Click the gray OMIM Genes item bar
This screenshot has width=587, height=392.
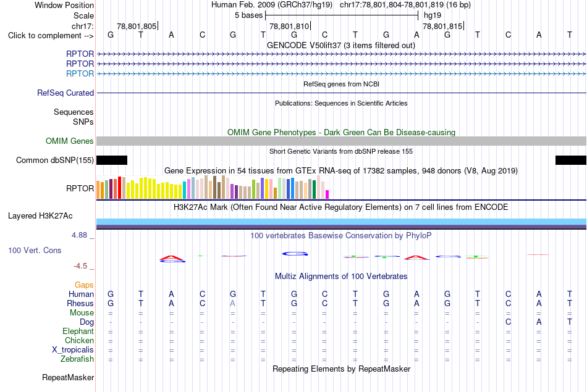[x=341, y=141]
